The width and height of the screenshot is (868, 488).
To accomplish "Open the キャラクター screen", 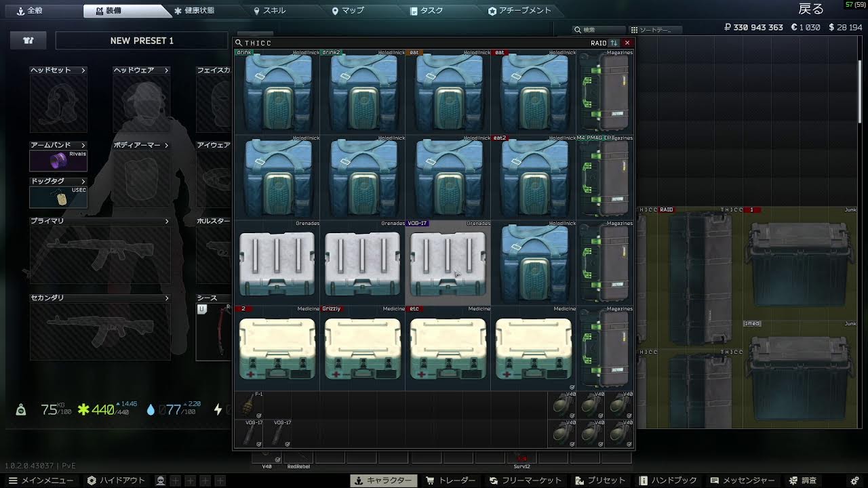I will 383,481.
